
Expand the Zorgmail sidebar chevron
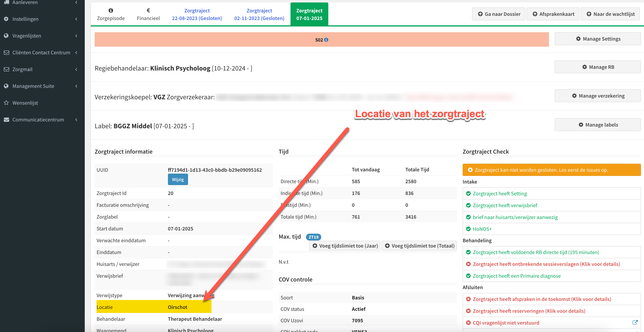coord(76,69)
